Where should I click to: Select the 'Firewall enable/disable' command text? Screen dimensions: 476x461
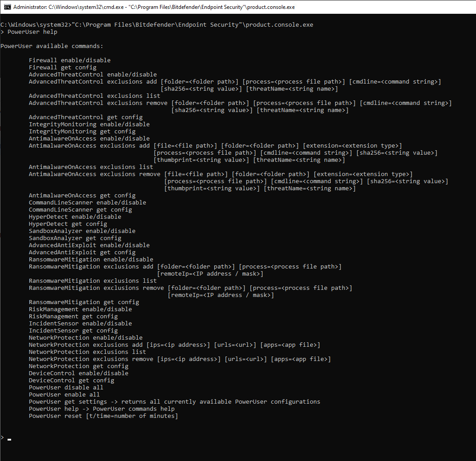[69, 60]
